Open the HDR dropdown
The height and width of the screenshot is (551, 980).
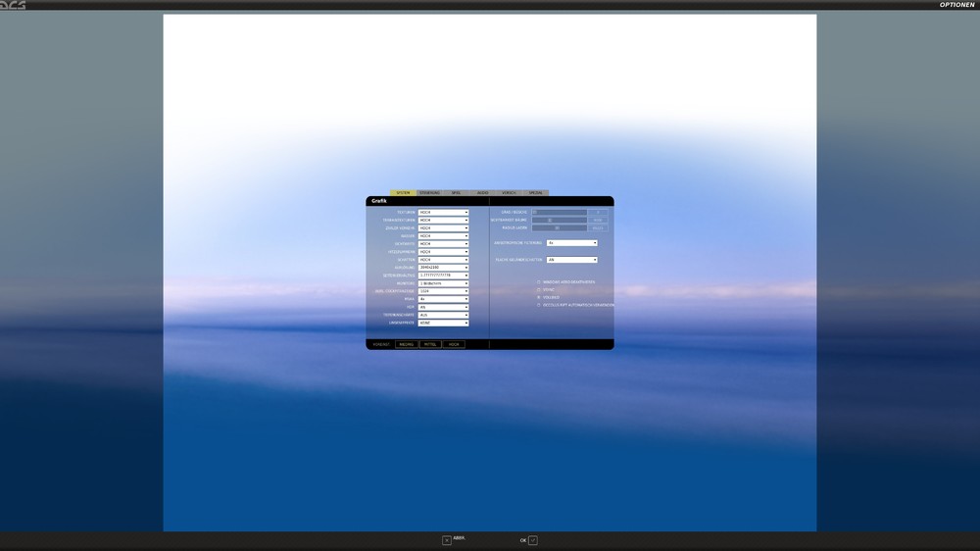click(x=443, y=307)
